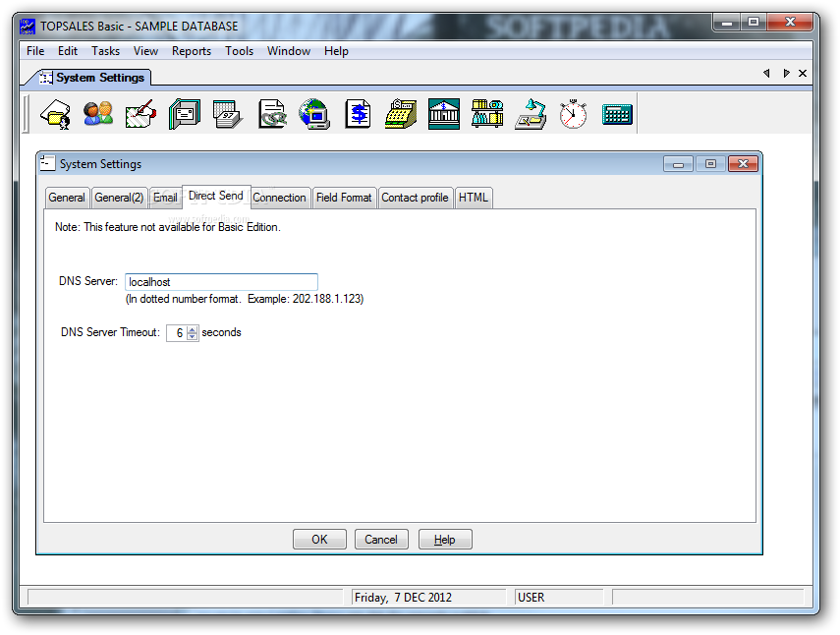Open the Tools menu
The image size is (840, 635).
tap(239, 51)
